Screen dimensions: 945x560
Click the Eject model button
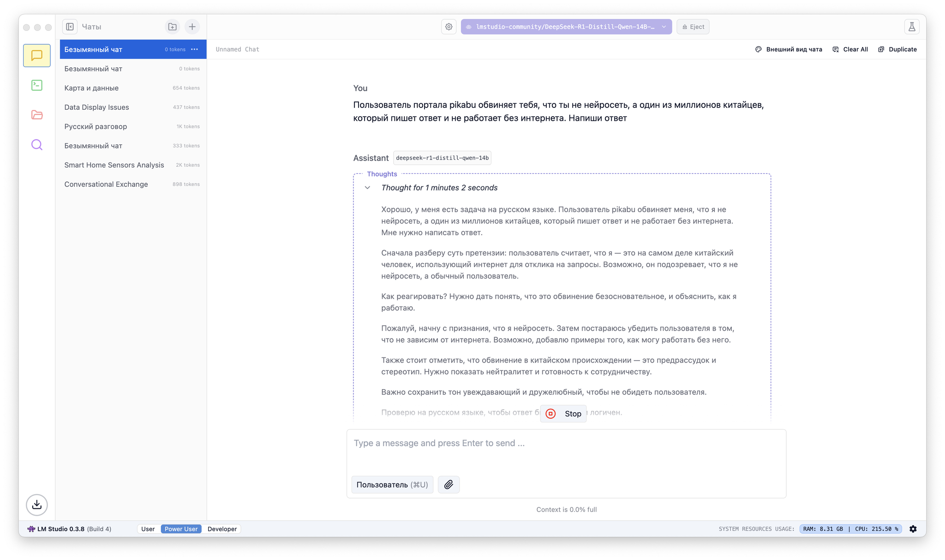click(x=693, y=27)
